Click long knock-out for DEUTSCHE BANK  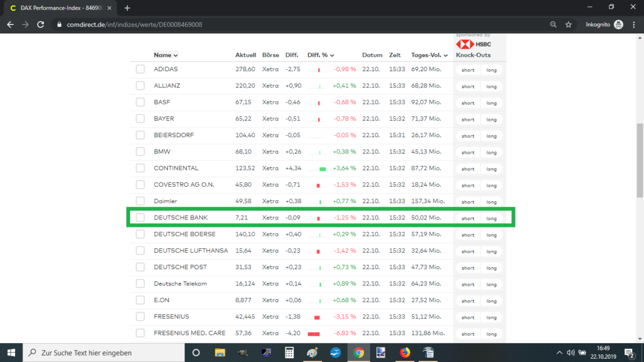(x=491, y=218)
